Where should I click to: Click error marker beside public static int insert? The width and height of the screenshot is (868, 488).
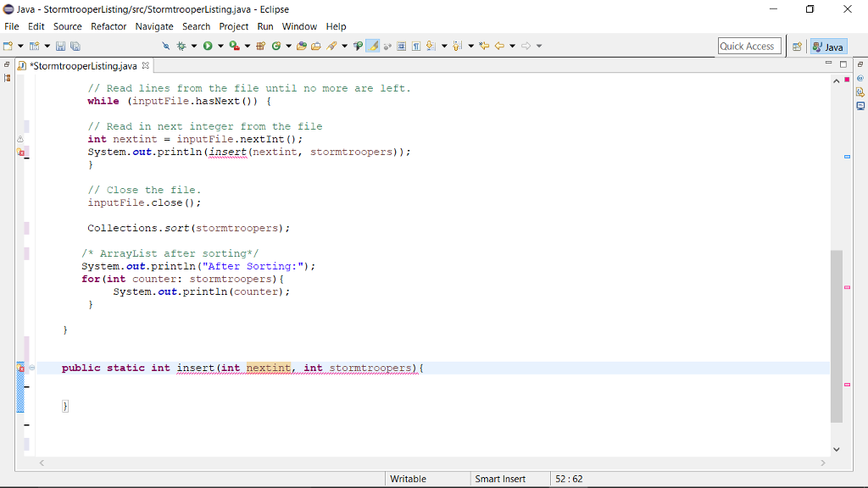20,368
